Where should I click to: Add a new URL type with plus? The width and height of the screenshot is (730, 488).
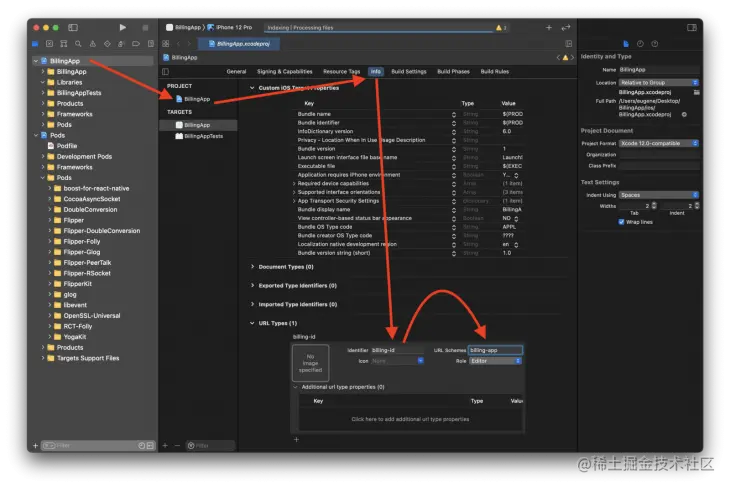pyautogui.click(x=297, y=440)
